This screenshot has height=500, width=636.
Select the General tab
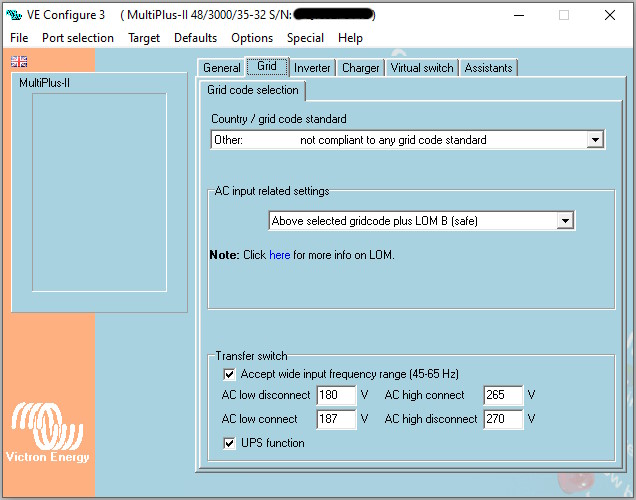pyautogui.click(x=222, y=68)
